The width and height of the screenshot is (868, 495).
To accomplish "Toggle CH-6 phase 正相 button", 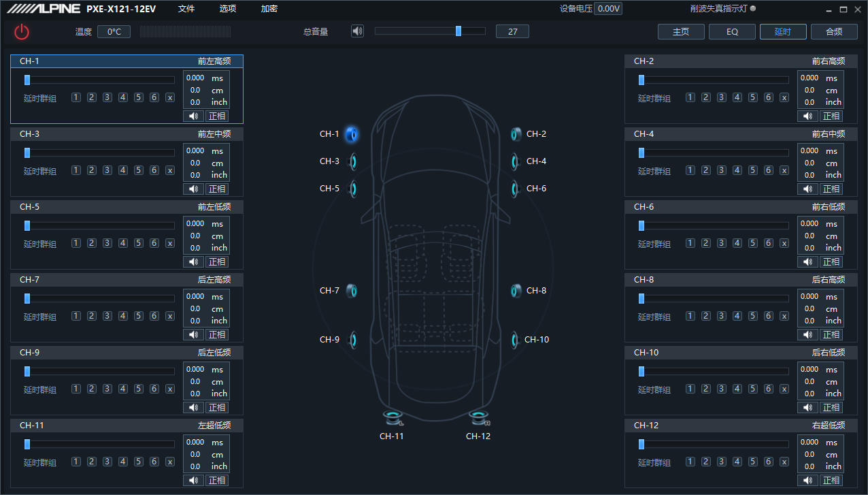I will 831,261.
